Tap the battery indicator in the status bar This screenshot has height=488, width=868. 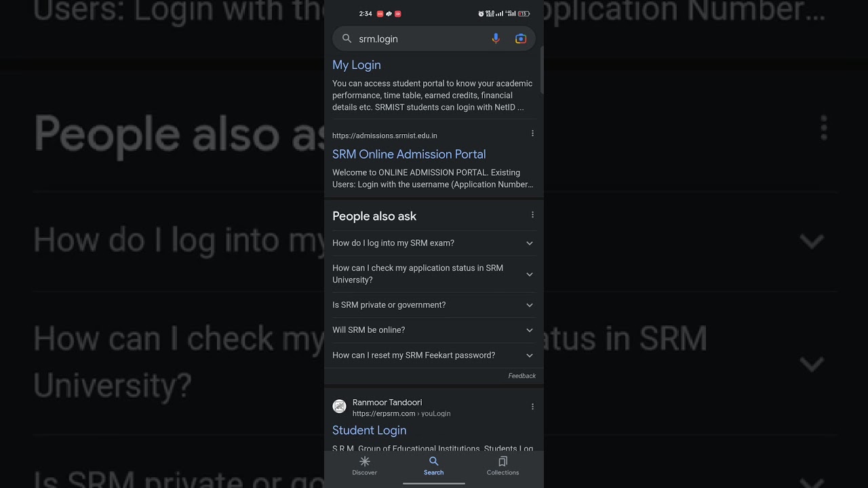pos(524,14)
